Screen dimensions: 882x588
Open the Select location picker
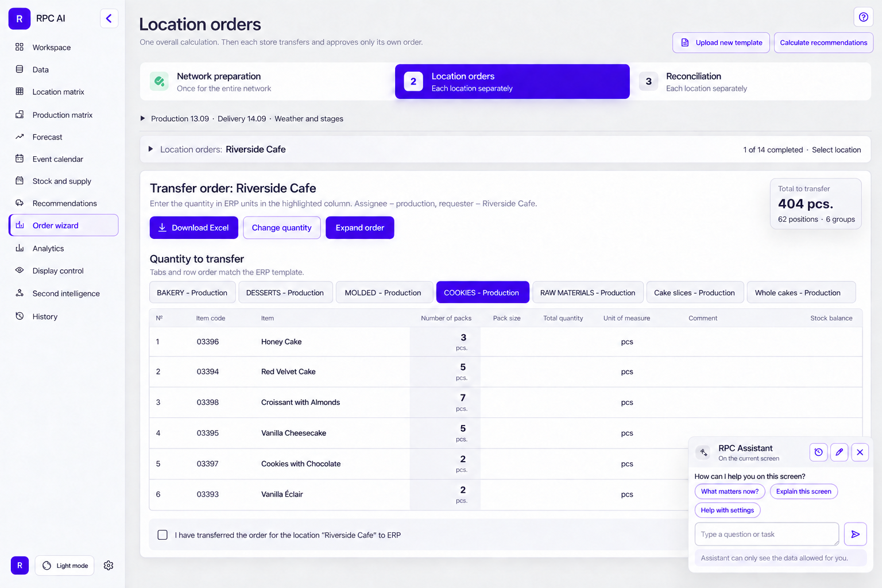836,150
